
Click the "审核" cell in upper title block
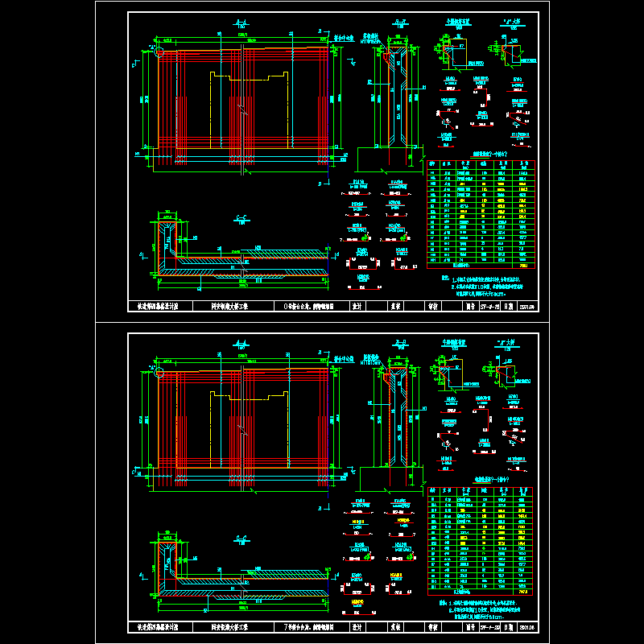433,307
